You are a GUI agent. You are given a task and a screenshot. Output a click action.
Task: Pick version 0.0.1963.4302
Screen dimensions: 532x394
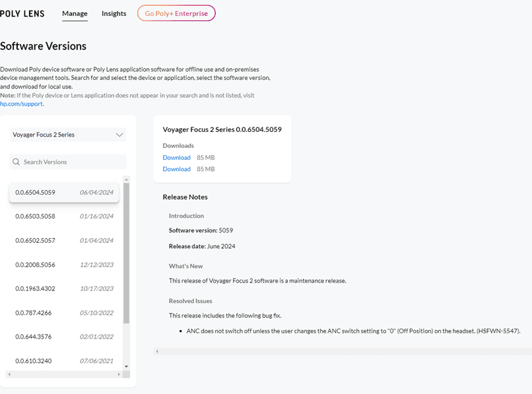click(x=64, y=288)
